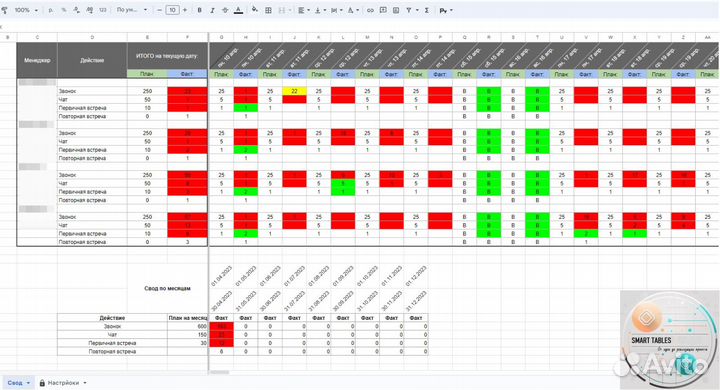
Task: Select column G header
Action: tap(222, 37)
